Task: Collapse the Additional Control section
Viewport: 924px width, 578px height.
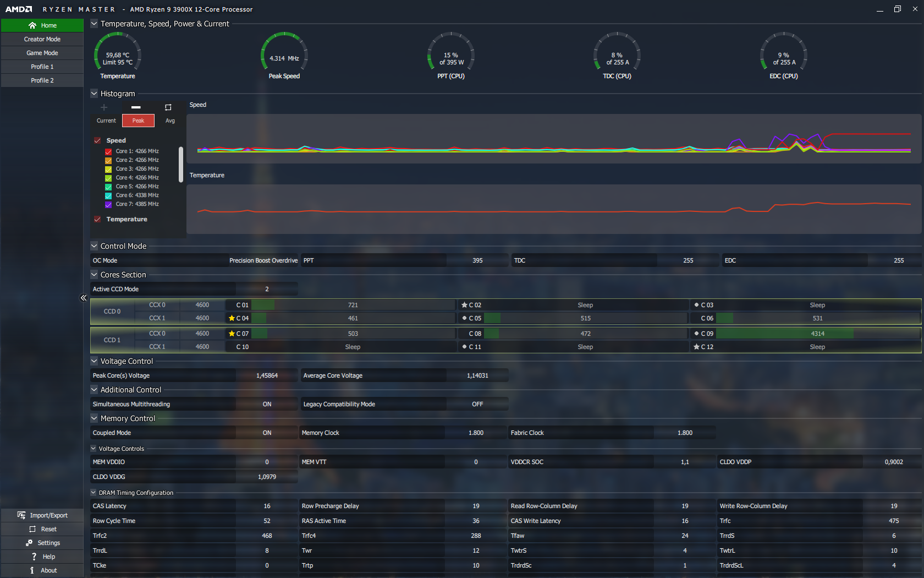Action: click(x=94, y=390)
